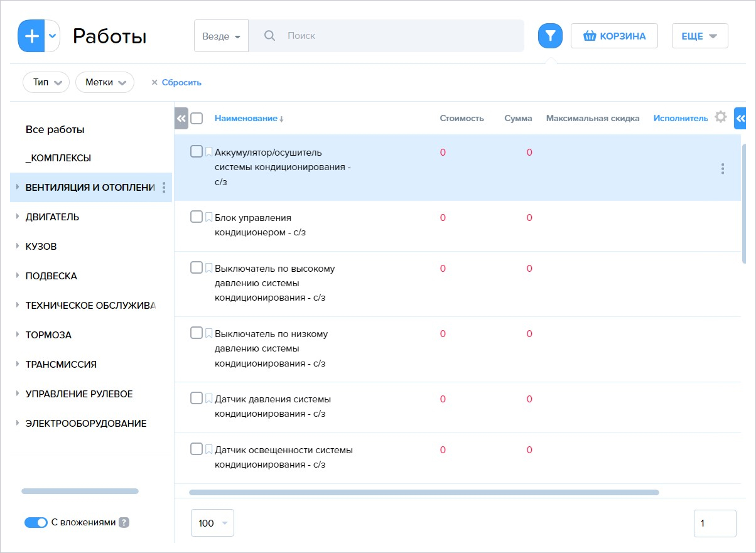Select ЭЛЕКТРООБОРУДОВАНИЕ category
The height and width of the screenshot is (553, 756).
[86, 423]
